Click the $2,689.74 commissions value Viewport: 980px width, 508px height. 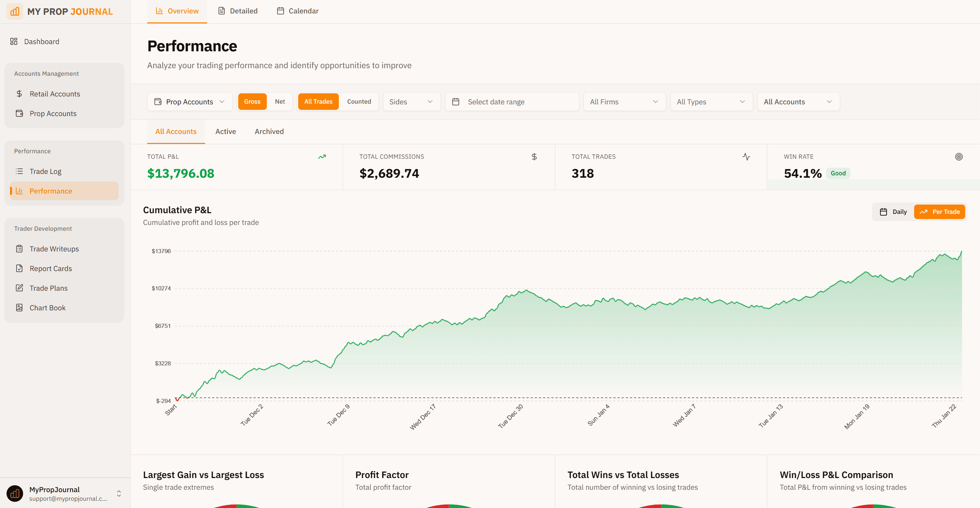(x=389, y=173)
